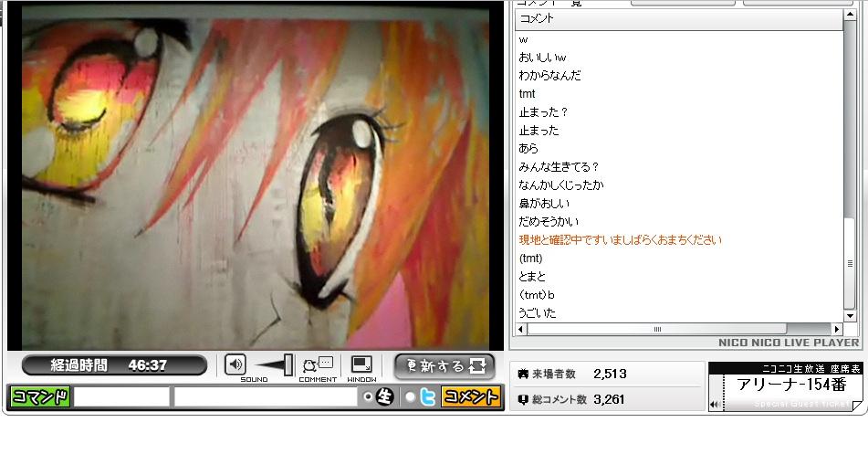
Task: Select the 生 radio button
Action: (368, 396)
